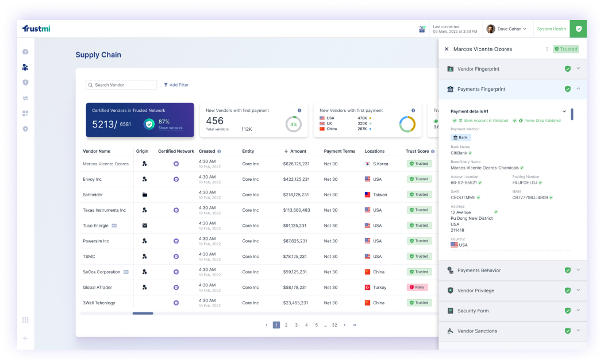
Task: Open the Show network link
Action: pos(170,128)
